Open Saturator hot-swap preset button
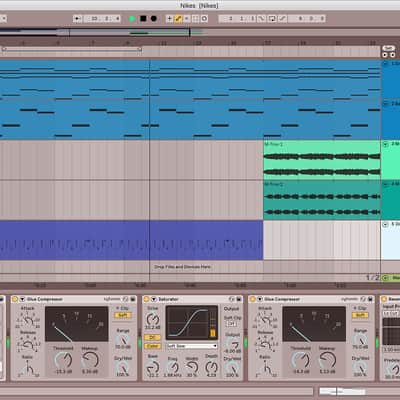Image resolution: width=400 pixels, height=400 pixels. click(231, 299)
